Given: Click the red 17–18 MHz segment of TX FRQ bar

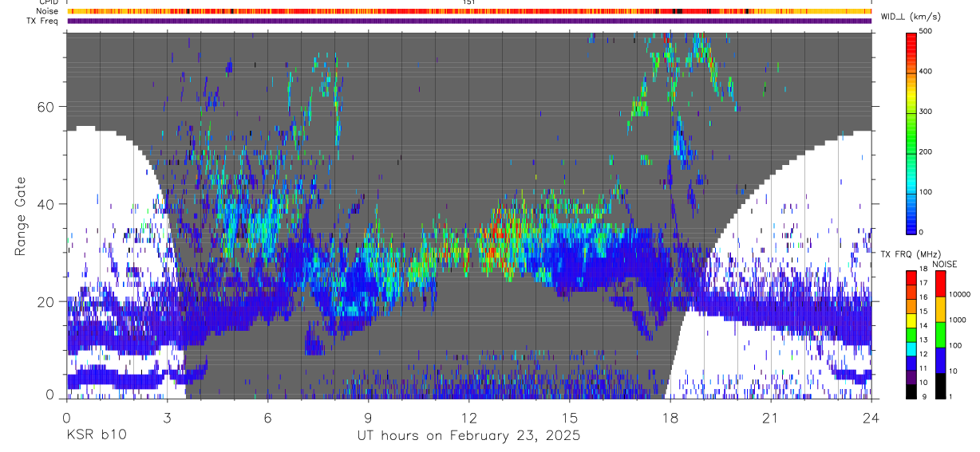Looking at the screenshot, I should coord(911,277).
